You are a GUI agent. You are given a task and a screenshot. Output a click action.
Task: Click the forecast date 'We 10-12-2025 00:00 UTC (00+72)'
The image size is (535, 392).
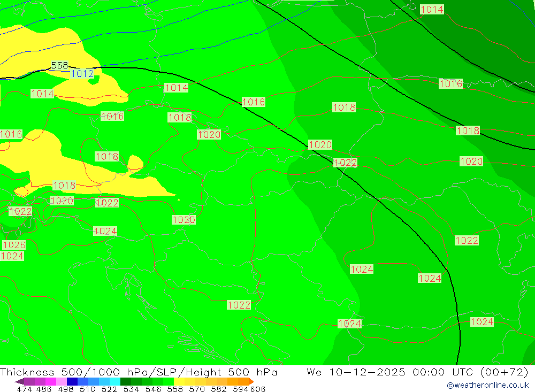[x=417, y=372]
